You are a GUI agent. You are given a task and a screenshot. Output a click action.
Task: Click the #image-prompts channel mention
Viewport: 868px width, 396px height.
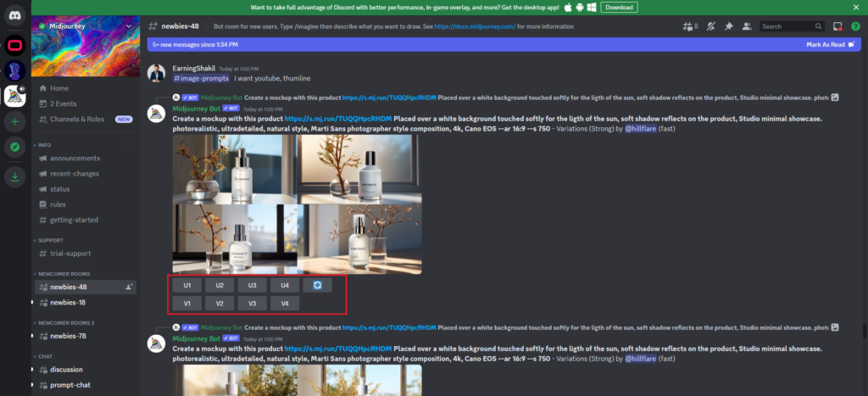click(201, 78)
